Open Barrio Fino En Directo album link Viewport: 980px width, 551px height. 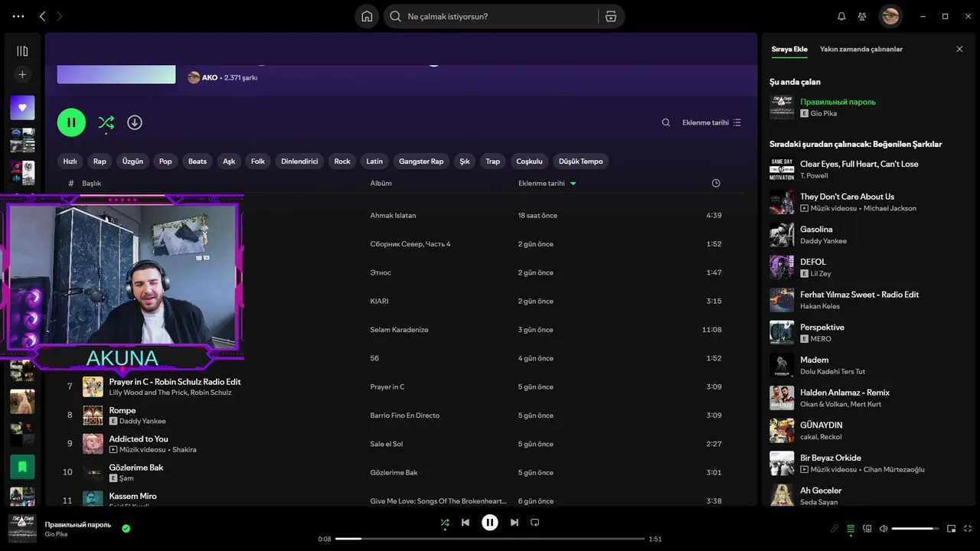[404, 416]
